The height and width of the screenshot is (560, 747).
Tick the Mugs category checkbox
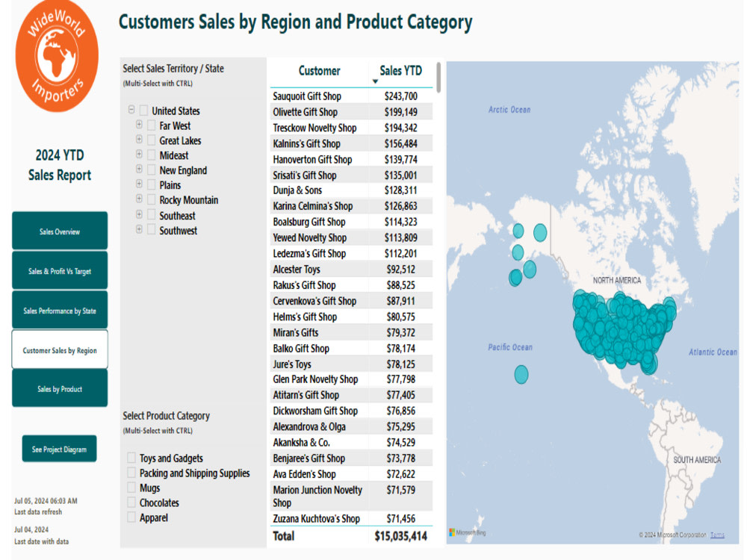pos(131,488)
